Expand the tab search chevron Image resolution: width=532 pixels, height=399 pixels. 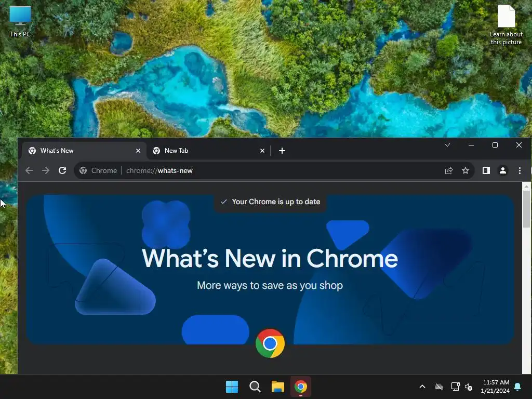point(447,145)
